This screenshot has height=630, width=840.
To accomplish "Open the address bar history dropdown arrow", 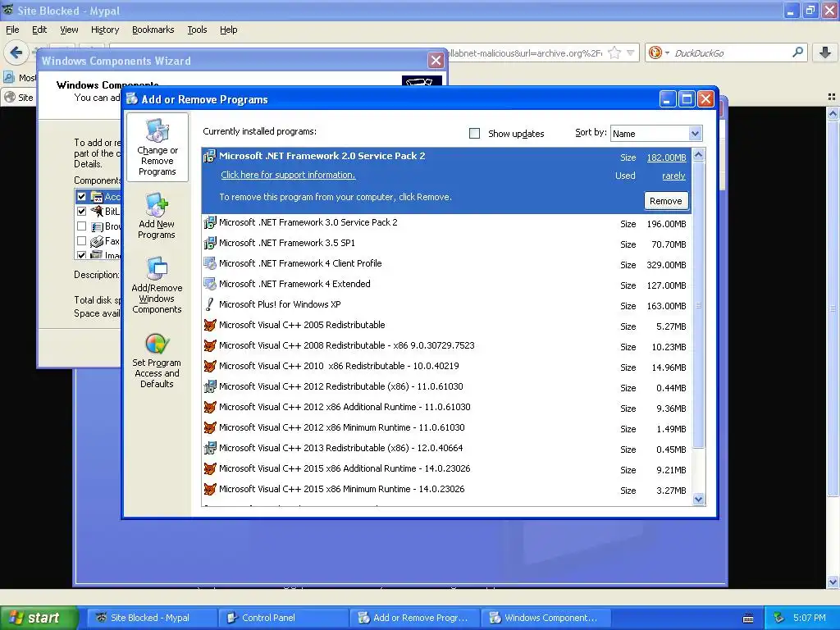I will 631,52.
